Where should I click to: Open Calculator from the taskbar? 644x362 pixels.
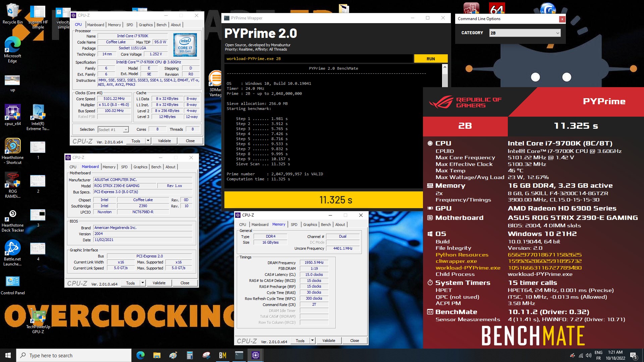coord(190,355)
